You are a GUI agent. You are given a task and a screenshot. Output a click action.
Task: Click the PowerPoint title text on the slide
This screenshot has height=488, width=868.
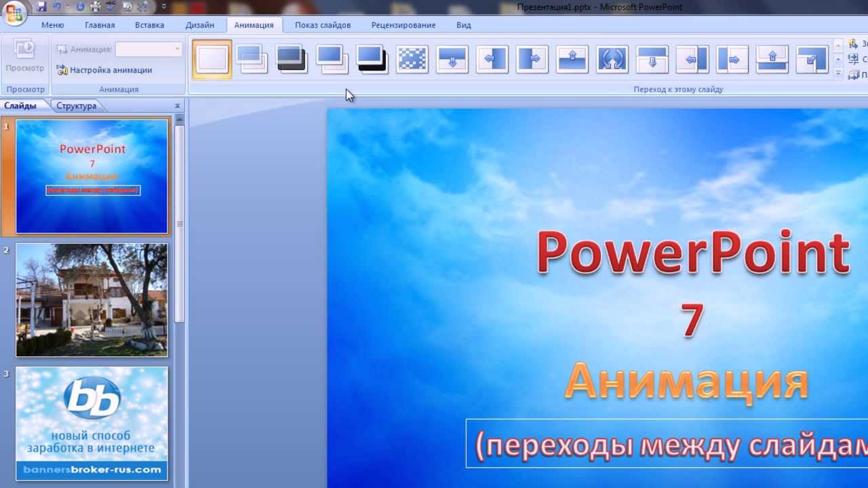click(692, 252)
